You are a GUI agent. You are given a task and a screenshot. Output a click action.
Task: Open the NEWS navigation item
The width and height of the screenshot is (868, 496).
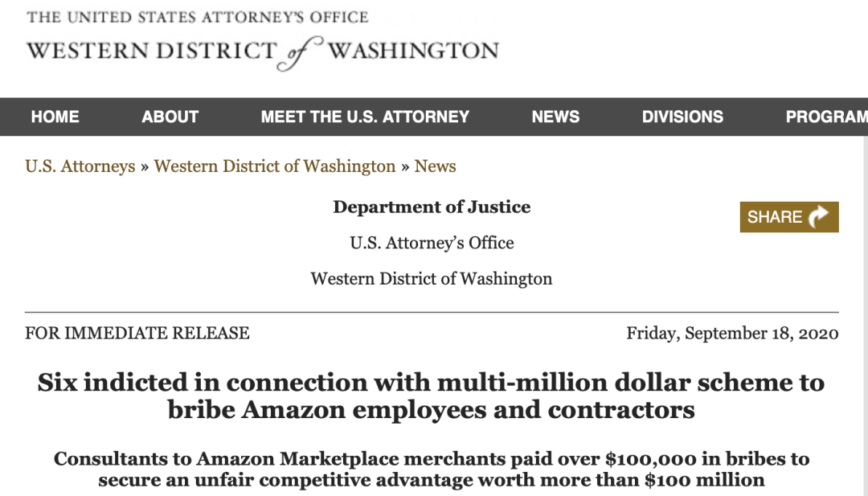[555, 117]
